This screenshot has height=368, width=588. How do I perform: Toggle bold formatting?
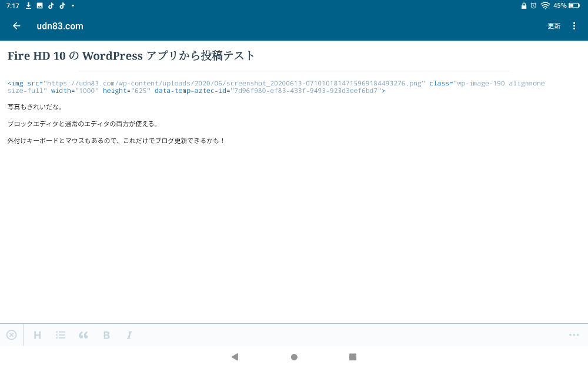[x=106, y=335]
